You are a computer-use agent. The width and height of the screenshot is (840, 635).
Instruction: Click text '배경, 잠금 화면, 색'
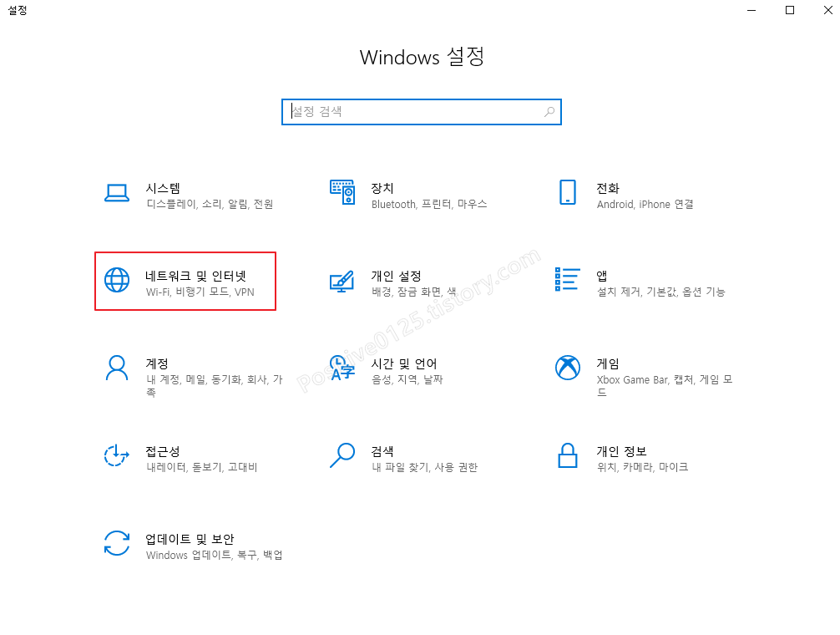pos(414,292)
